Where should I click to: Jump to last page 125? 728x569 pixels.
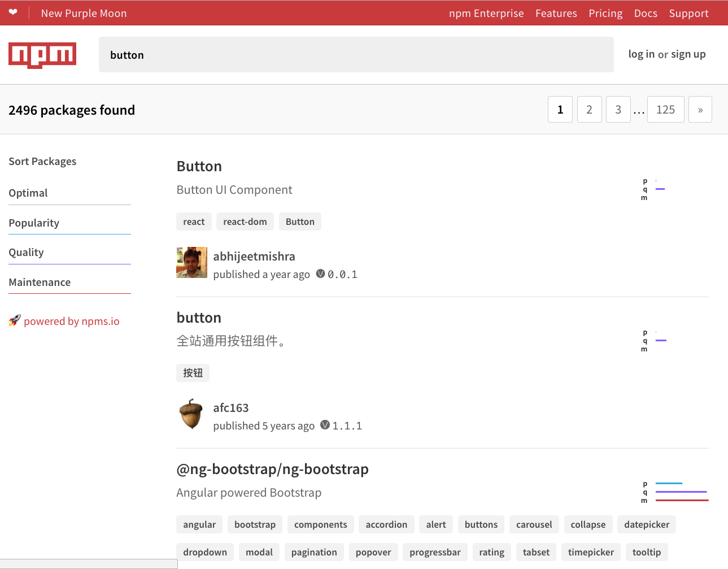point(666,109)
